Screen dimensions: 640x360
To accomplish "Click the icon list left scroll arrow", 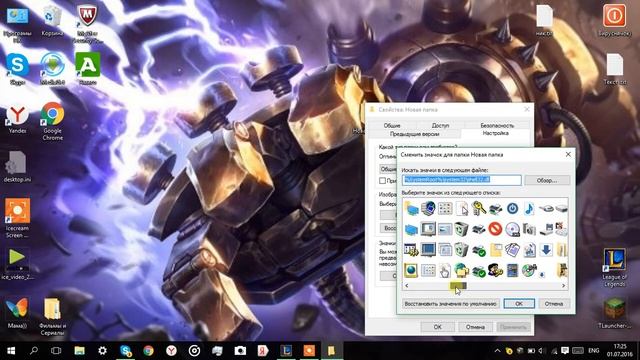I will (x=407, y=286).
